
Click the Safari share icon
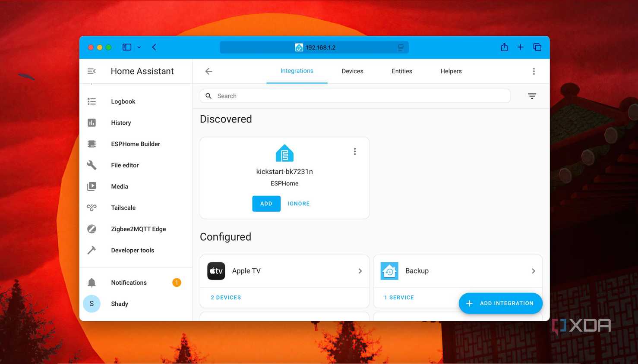tap(504, 47)
